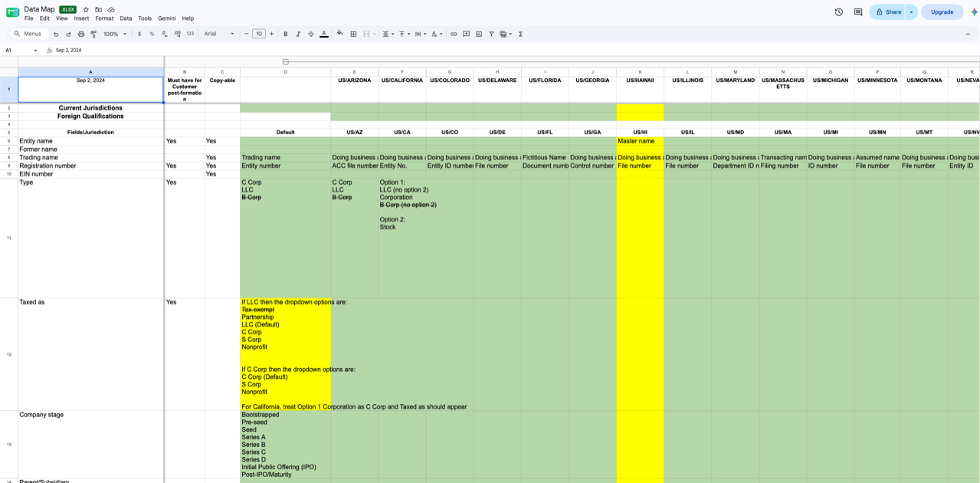Image resolution: width=980 pixels, height=483 pixels.
Task: Open the View menu
Action: click(x=62, y=18)
